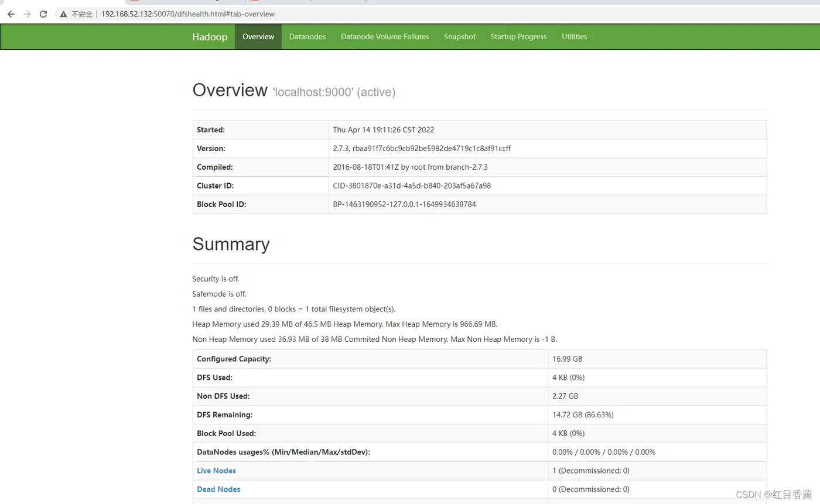The height and width of the screenshot is (504, 820).
Task: Open the Startup Progress tab
Action: (x=518, y=37)
